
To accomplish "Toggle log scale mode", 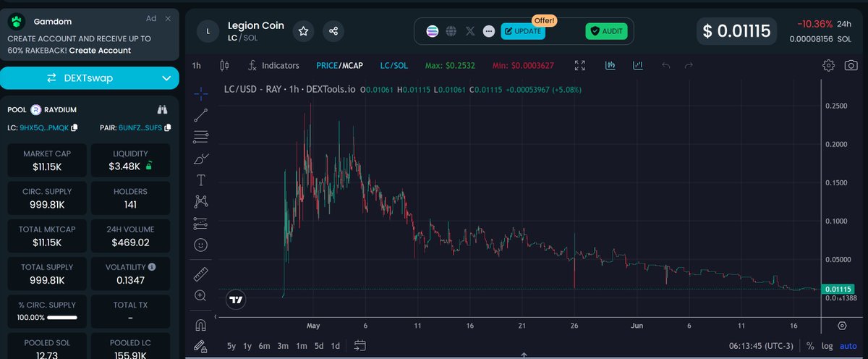I will pyautogui.click(x=827, y=346).
